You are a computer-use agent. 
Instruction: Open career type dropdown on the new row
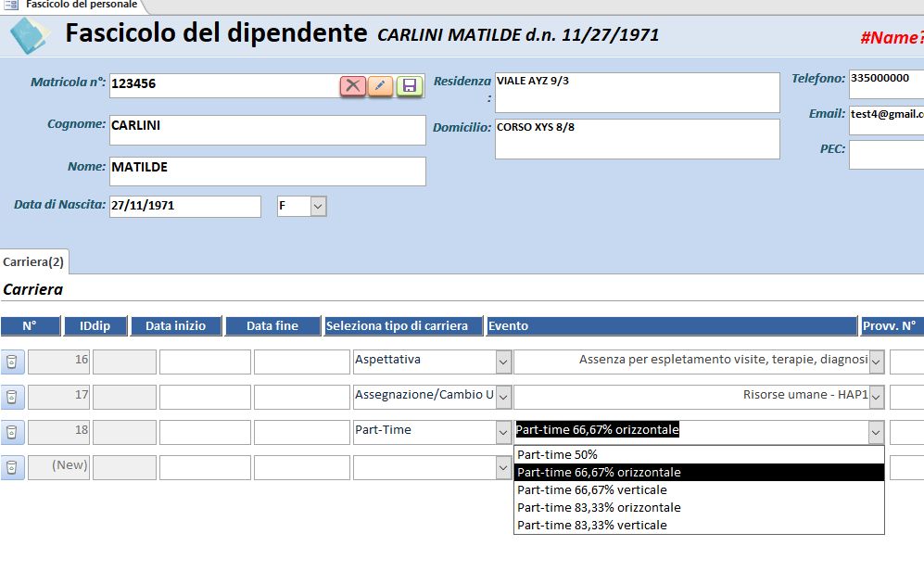[503, 468]
